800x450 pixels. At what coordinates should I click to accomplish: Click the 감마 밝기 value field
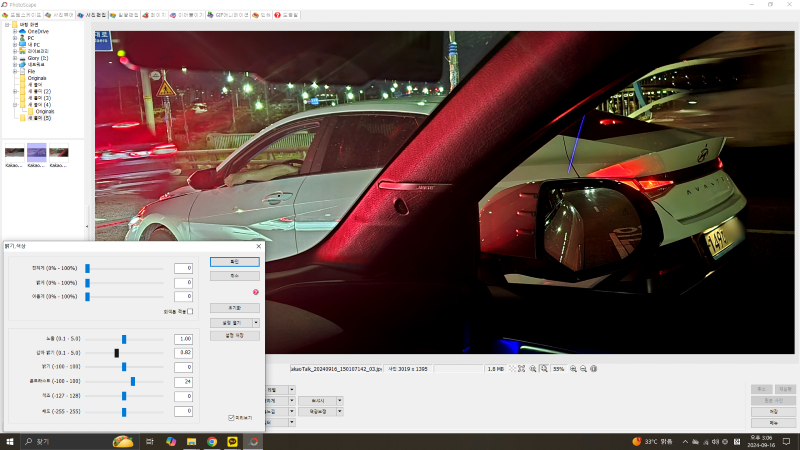(183, 353)
